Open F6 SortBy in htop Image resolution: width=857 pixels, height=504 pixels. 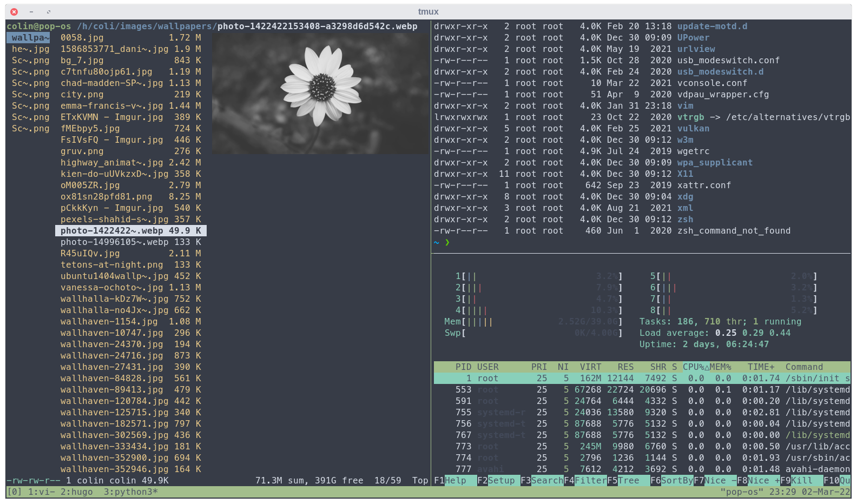pyautogui.click(x=672, y=481)
